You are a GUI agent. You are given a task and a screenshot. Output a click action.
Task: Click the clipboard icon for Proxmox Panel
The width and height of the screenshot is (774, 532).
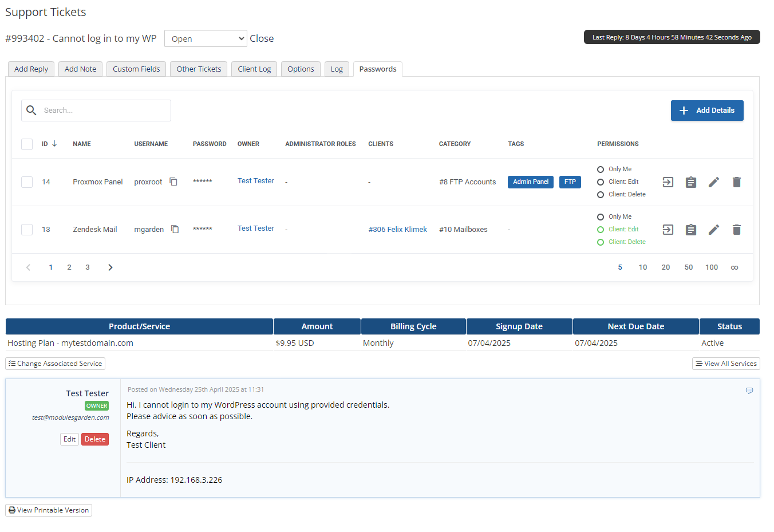(x=690, y=182)
